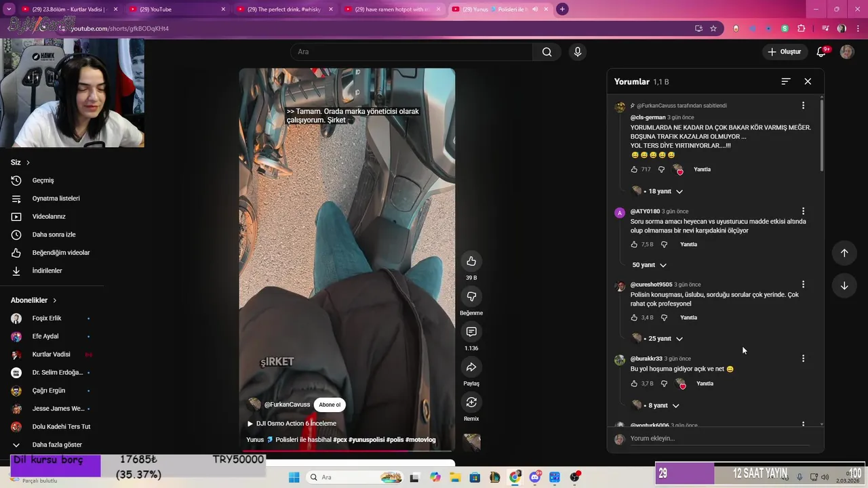Screen dimensions: 868x488
Task: Open options menu for @ATY0180 comment
Action: (803, 211)
